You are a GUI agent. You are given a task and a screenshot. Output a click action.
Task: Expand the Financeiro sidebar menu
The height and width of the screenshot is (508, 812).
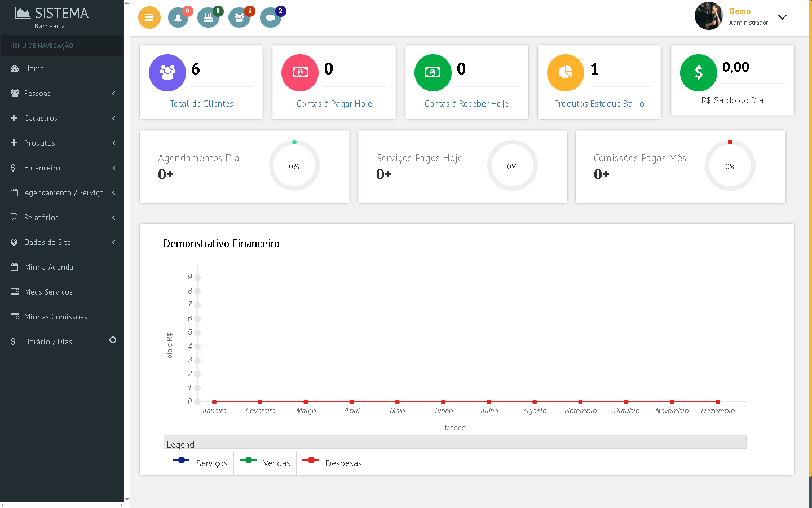click(62, 168)
